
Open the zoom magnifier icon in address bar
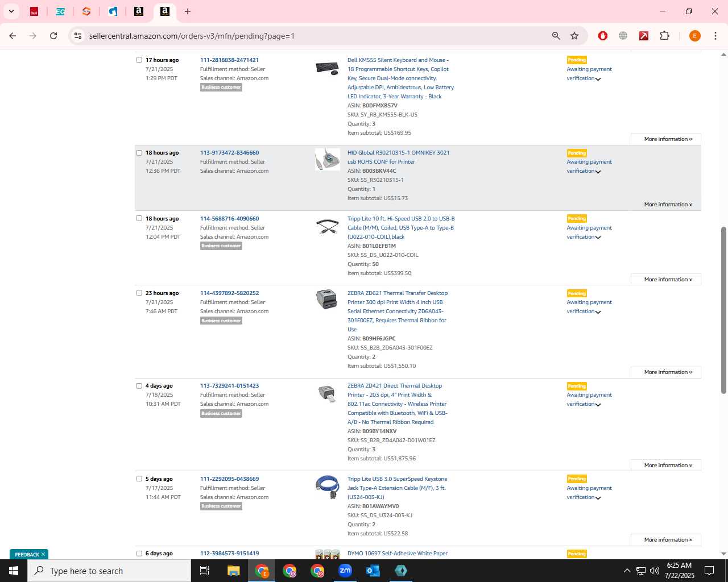tap(556, 36)
